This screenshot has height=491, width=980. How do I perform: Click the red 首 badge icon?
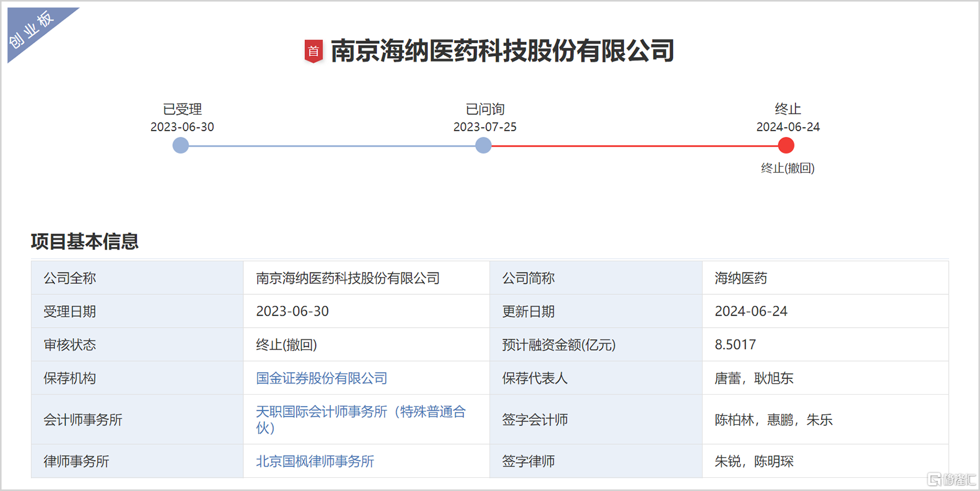point(313,51)
